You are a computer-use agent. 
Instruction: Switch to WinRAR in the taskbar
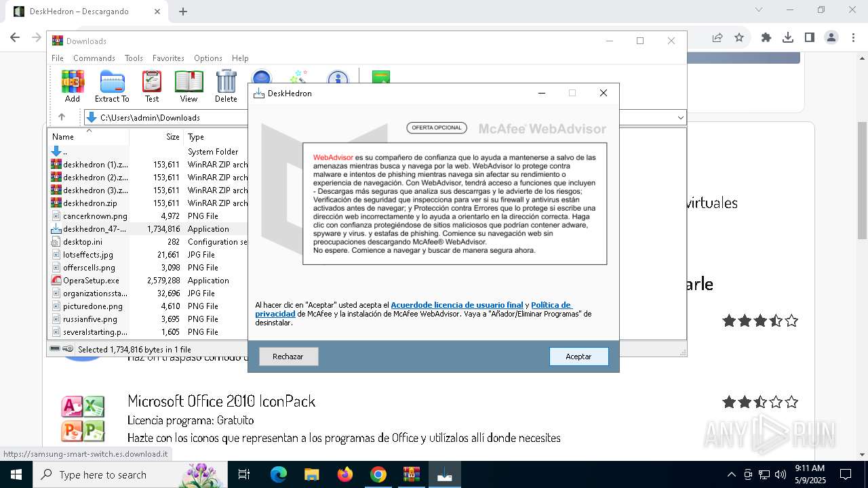click(x=412, y=474)
